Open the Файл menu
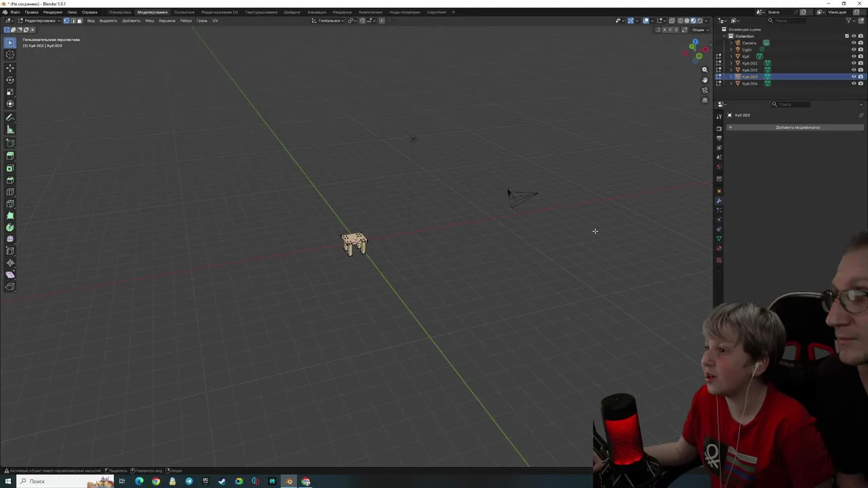 [15, 12]
